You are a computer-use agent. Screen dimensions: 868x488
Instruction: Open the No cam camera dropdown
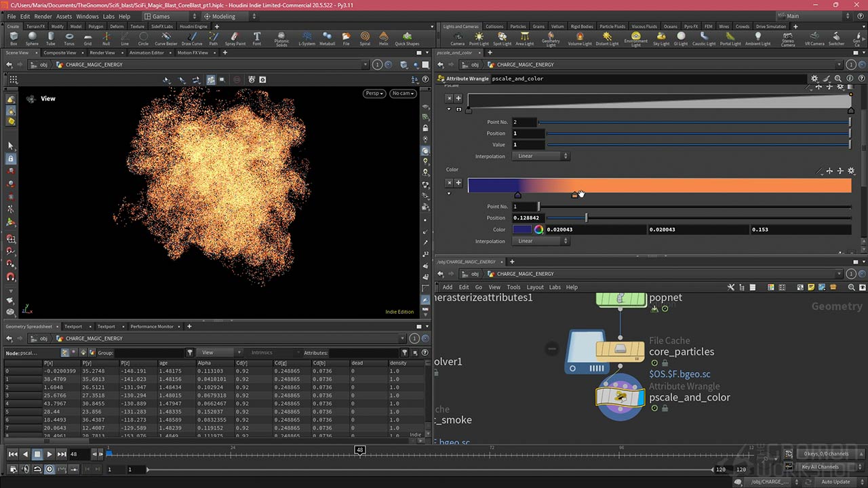coord(402,94)
